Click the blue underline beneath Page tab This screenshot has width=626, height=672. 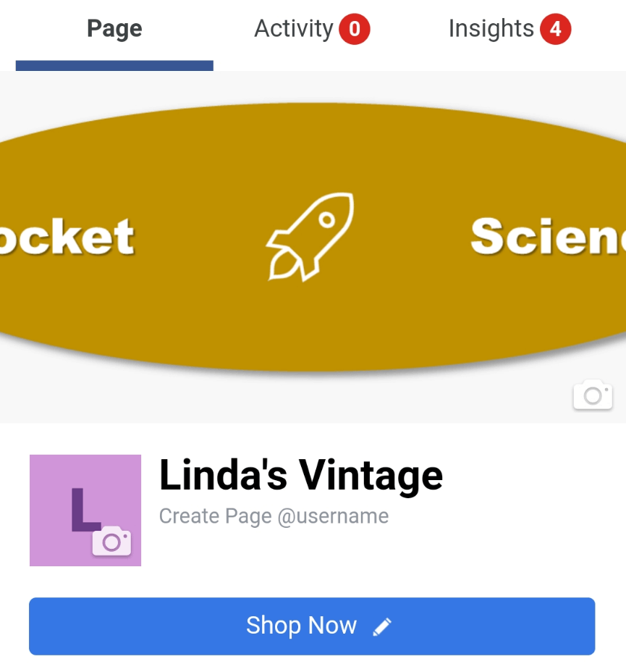114,66
